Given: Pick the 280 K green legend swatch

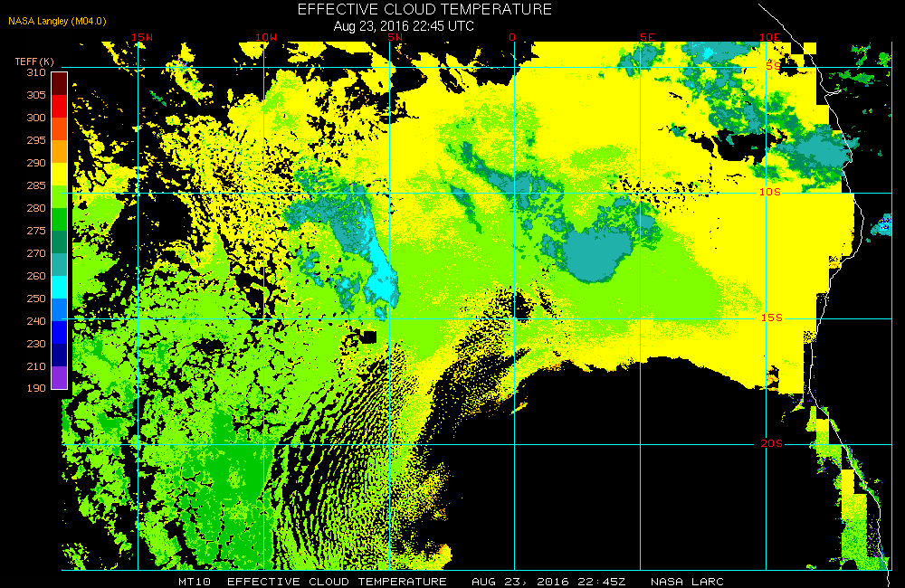Looking at the screenshot, I should pyautogui.click(x=59, y=219).
